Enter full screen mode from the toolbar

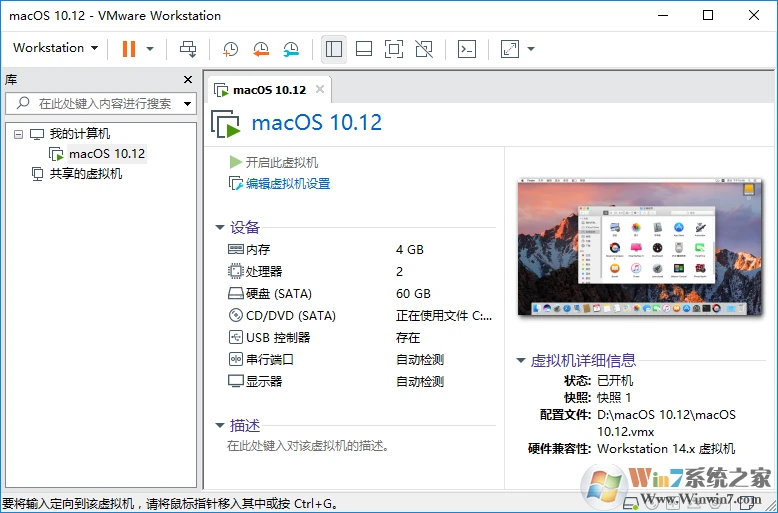(394, 48)
